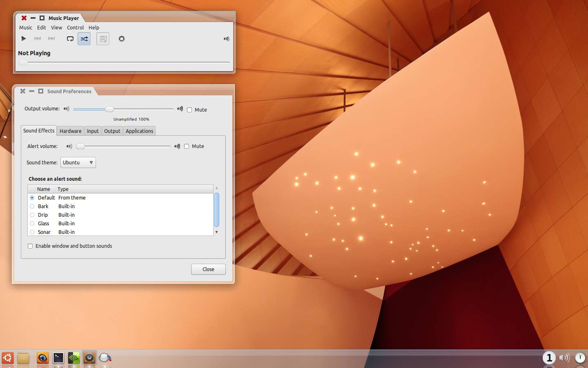Click the Ubuntu logo launcher icon
The height and width of the screenshot is (368, 588).
coord(7,358)
